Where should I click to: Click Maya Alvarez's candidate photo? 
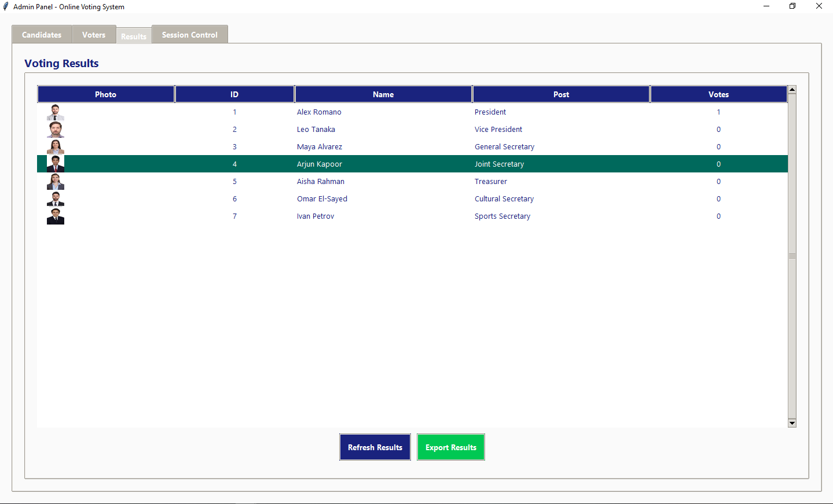(x=55, y=146)
